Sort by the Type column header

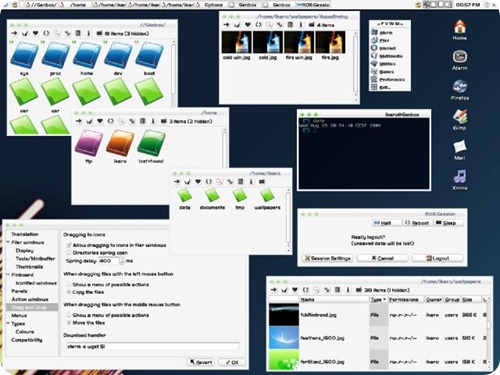tap(378, 299)
